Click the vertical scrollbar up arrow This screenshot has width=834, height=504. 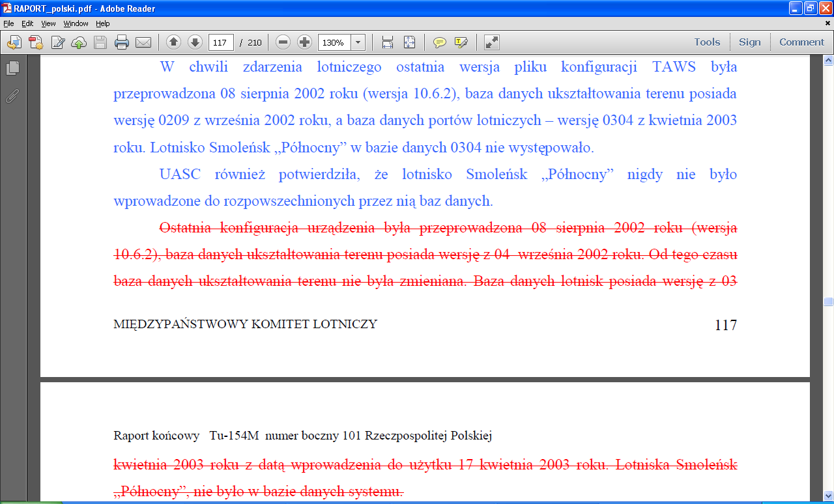pyautogui.click(x=828, y=61)
